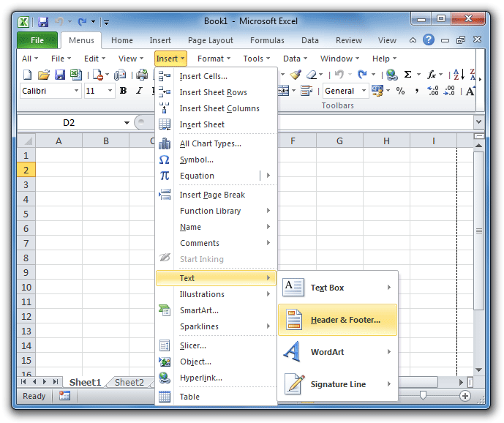The image size is (504, 423).
Task: Toggle Bold formatting
Action: (123, 91)
